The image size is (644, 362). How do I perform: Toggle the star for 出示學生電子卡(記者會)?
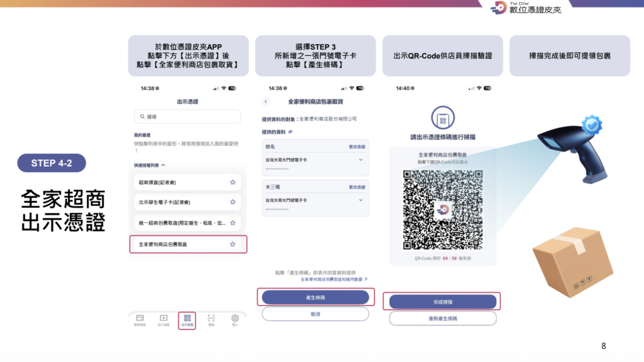click(233, 203)
